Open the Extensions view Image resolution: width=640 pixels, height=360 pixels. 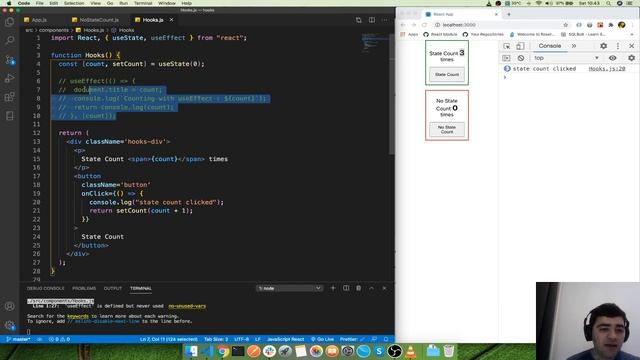(9, 97)
